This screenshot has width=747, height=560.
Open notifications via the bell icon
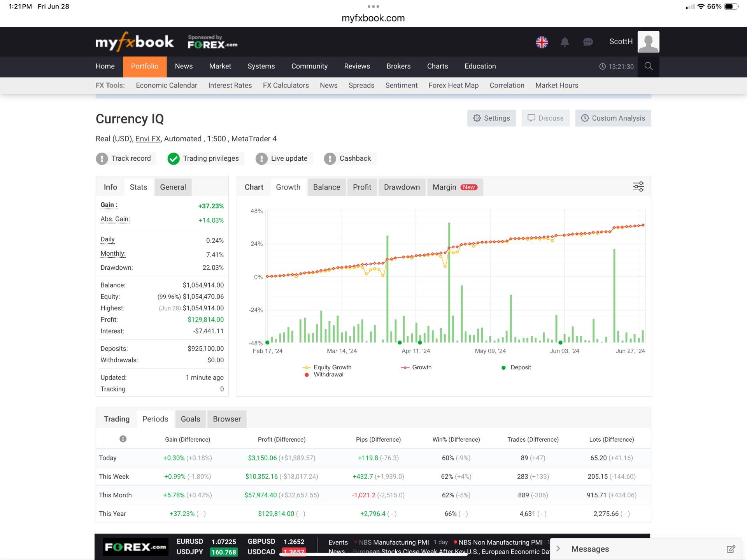click(565, 42)
